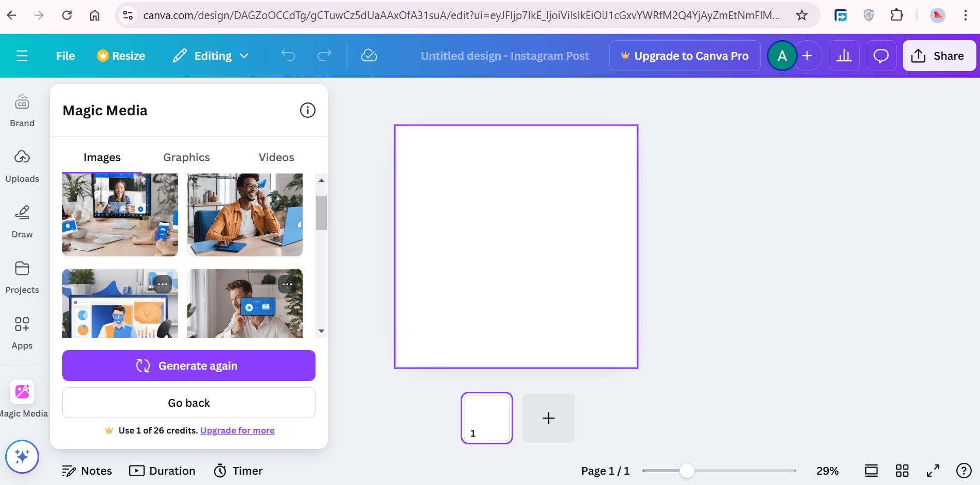Viewport: 980px width, 485px height.
Task: Toggle fullscreen with the expand arrows
Action: point(933,470)
